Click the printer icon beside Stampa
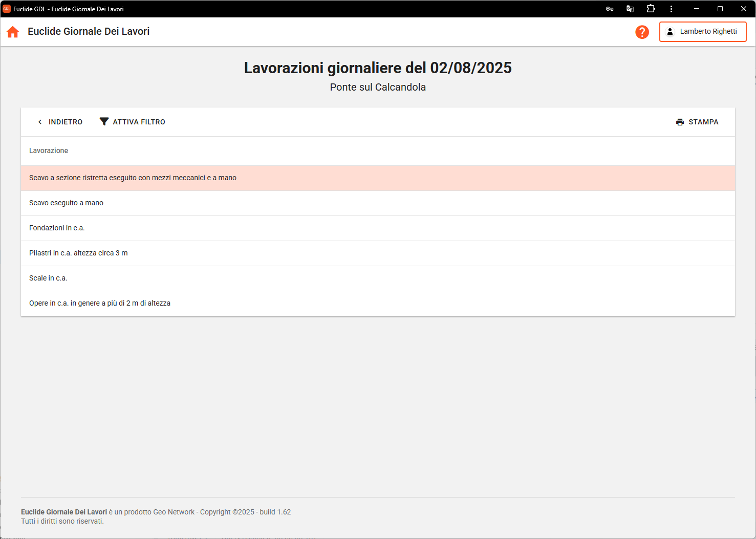 680,122
